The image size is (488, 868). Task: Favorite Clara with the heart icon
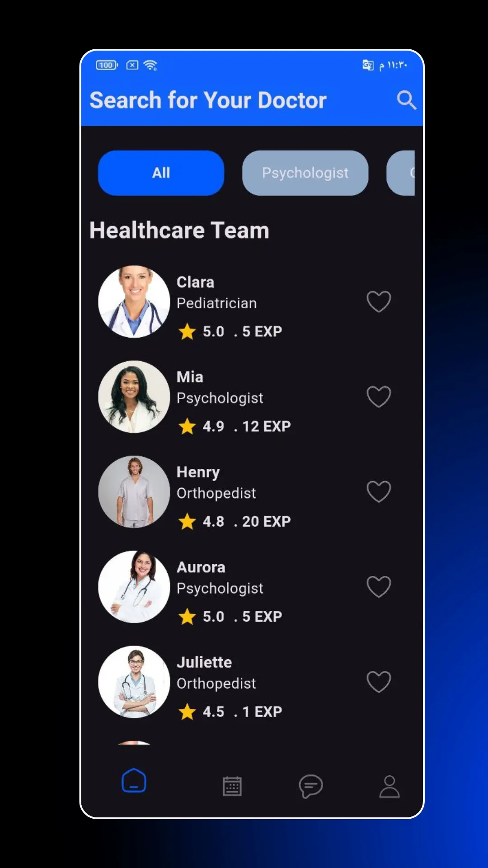379,302
